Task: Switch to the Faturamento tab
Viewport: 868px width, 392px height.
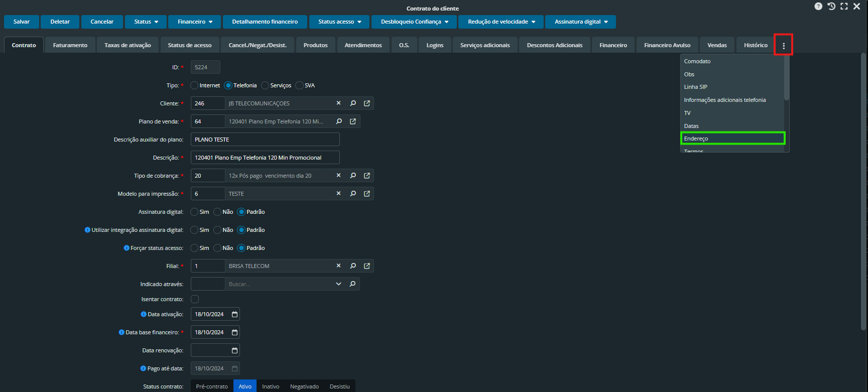Action: pos(70,45)
